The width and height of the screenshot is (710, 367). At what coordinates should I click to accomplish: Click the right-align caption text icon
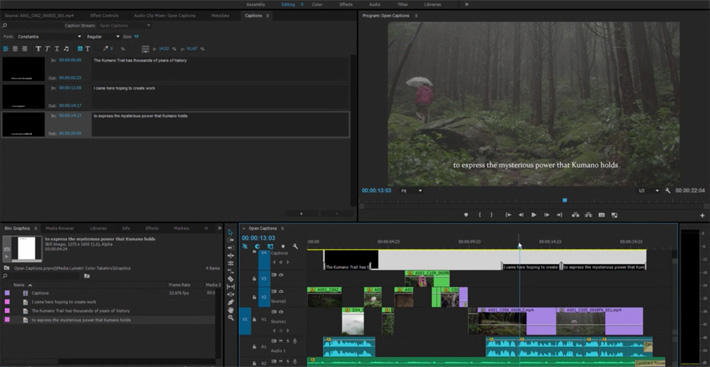tap(24, 48)
